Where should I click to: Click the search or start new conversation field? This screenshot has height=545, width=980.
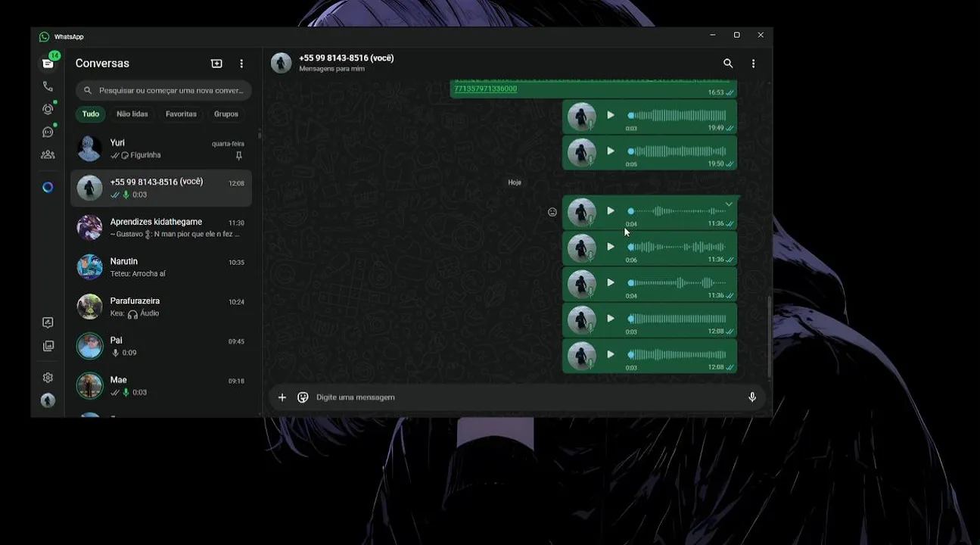163,90
